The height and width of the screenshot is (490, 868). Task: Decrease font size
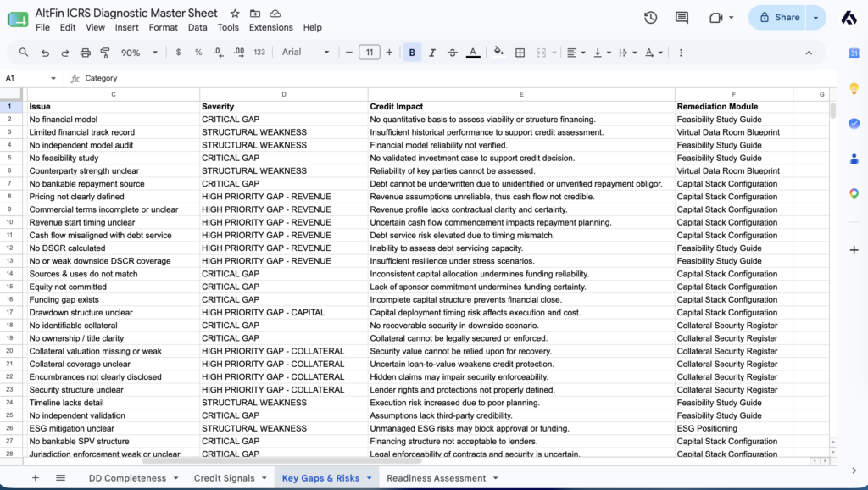(x=348, y=53)
